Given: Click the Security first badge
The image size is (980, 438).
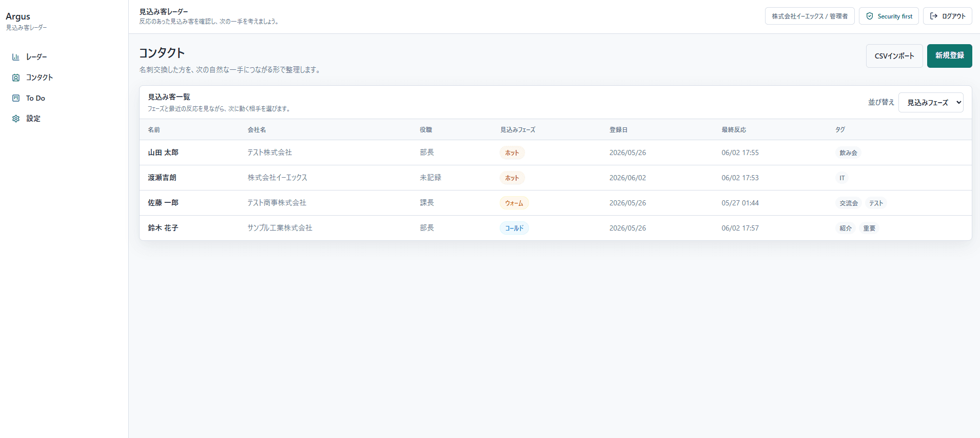Looking at the screenshot, I should pos(889,16).
